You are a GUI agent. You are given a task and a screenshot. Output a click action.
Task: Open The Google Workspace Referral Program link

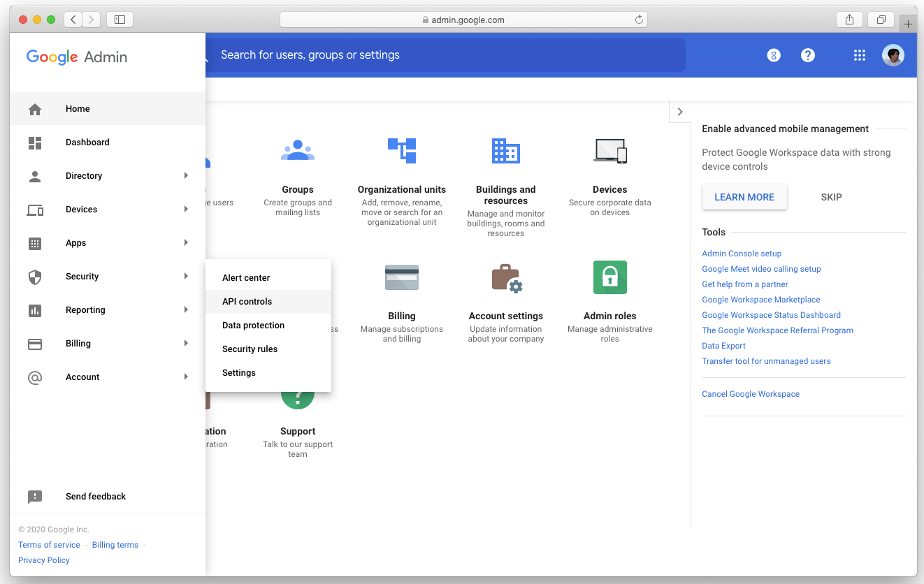pos(777,330)
